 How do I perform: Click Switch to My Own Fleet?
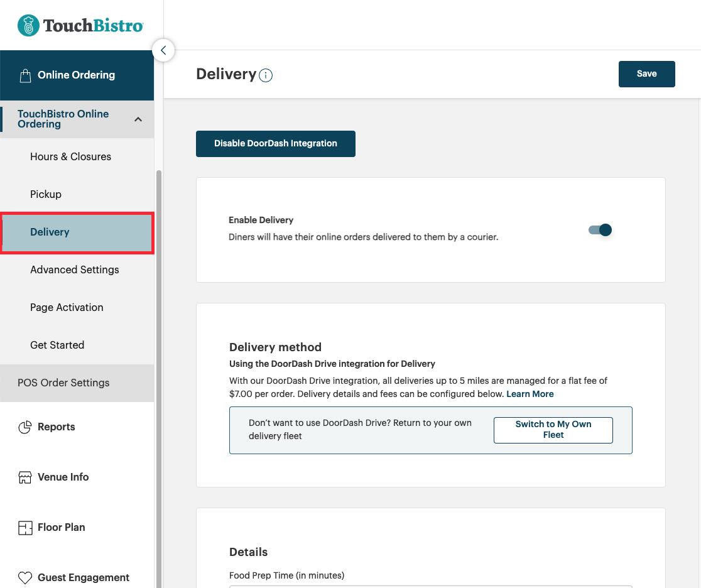pyautogui.click(x=553, y=430)
